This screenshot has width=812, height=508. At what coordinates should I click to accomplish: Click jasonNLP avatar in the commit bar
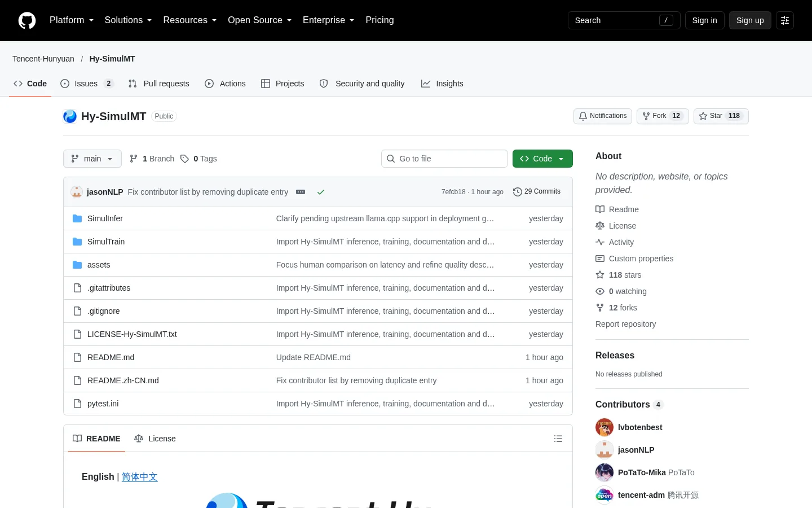tap(77, 192)
